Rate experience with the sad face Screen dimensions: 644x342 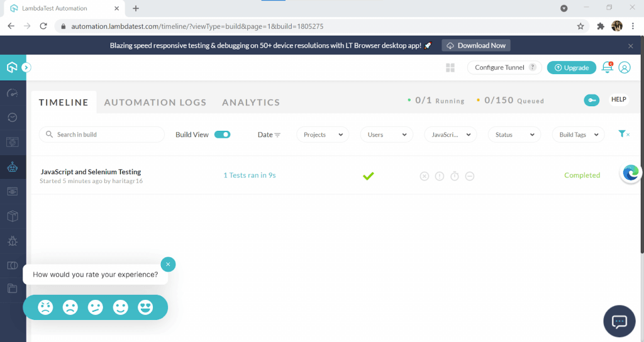(70, 307)
